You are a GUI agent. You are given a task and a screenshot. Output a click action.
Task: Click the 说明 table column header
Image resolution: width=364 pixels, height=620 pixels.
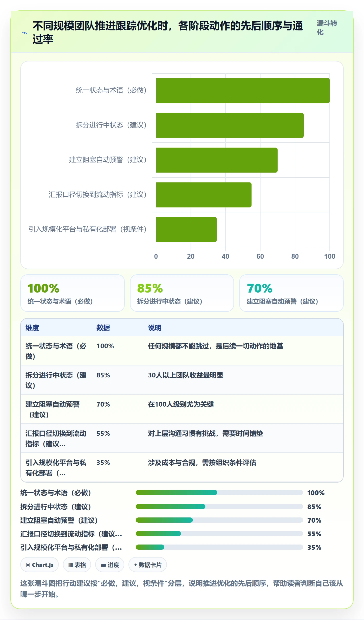pyautogui.click(x=155, y=328)
